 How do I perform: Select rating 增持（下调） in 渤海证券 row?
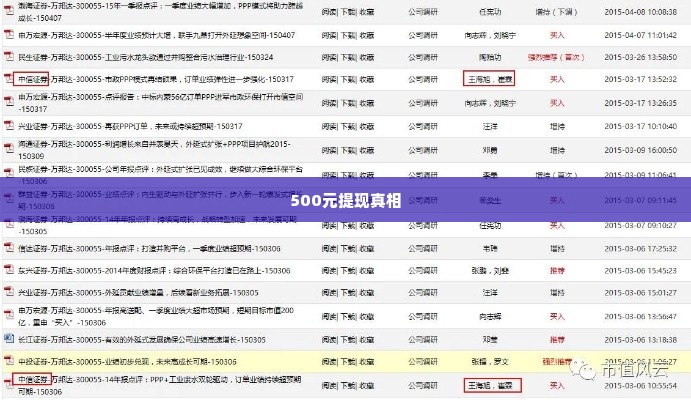point(557,12)
